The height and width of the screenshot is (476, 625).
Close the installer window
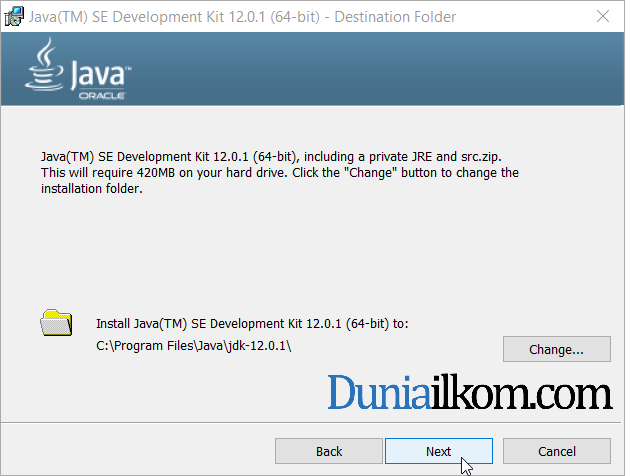coord(603,16)
